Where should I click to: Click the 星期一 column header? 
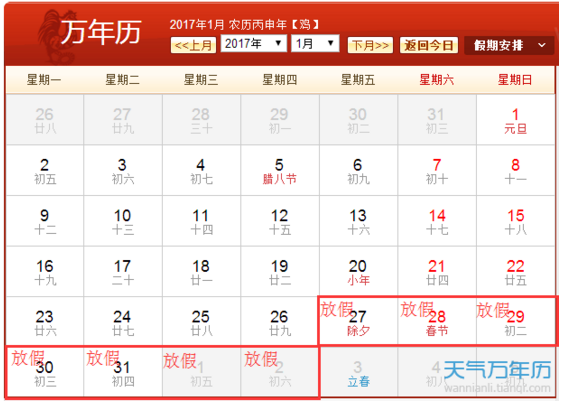pyautogui.click(x=44, y=80)
